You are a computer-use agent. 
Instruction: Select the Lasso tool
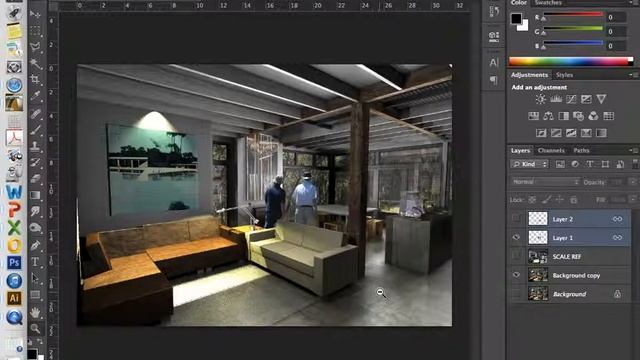click(36, 47)
